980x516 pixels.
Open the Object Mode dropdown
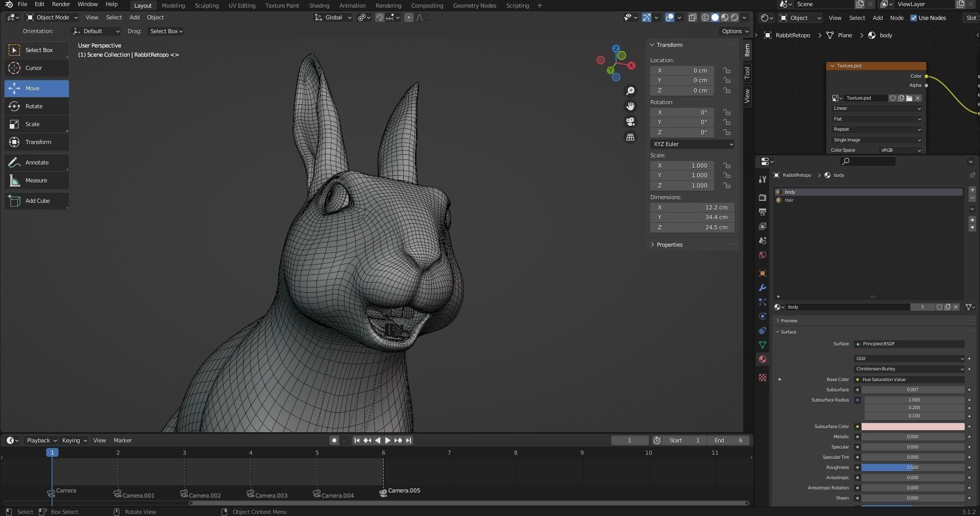(x=52, y=17)
